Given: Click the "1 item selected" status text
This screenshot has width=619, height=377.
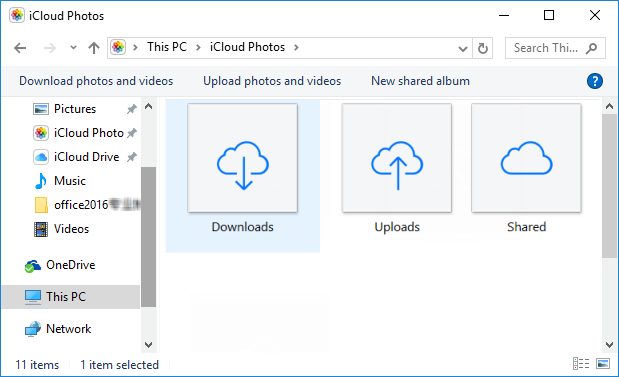Looking at the screenshot, I should (119, 365).
